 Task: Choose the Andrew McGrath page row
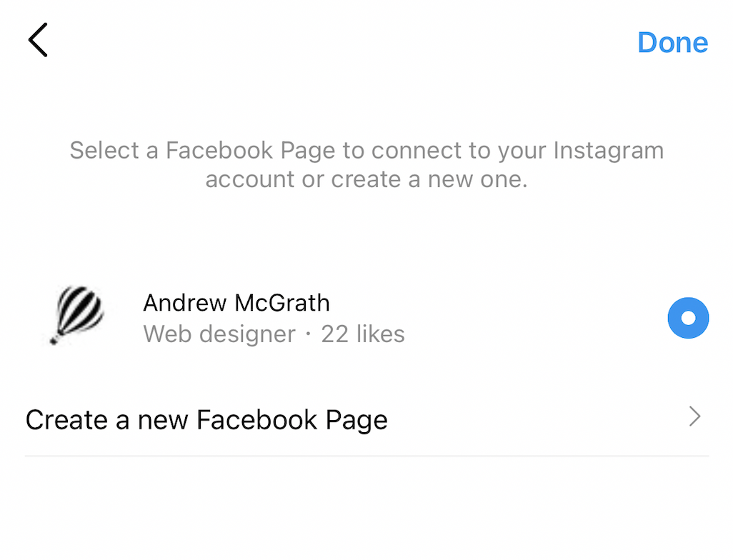[357, 318]
